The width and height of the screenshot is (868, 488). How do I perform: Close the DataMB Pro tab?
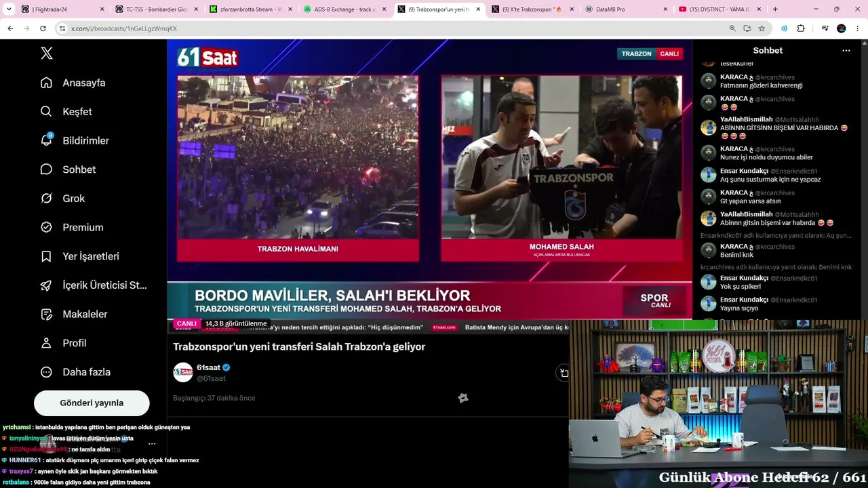click(x=664, y=9)
